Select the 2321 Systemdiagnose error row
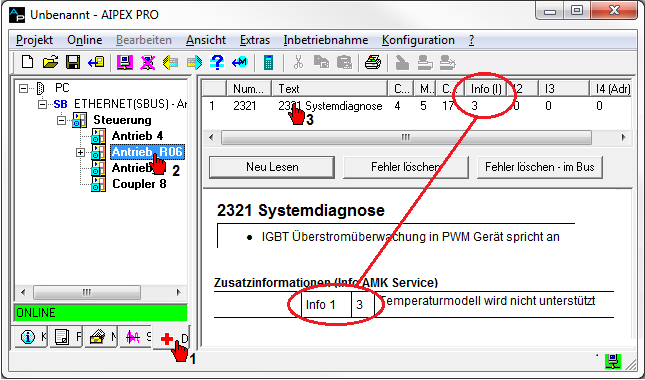Screen dimensions: 645x380 click(x=416, y=106)
